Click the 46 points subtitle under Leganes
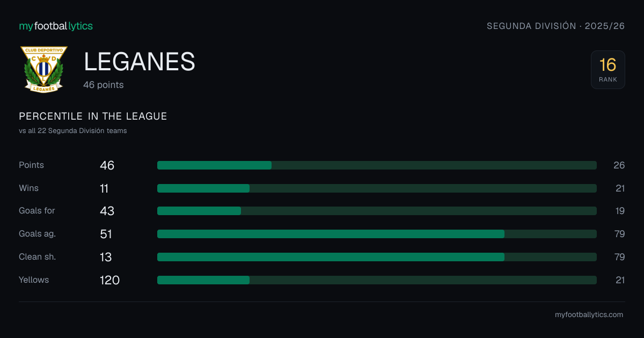 click(103, 85)
